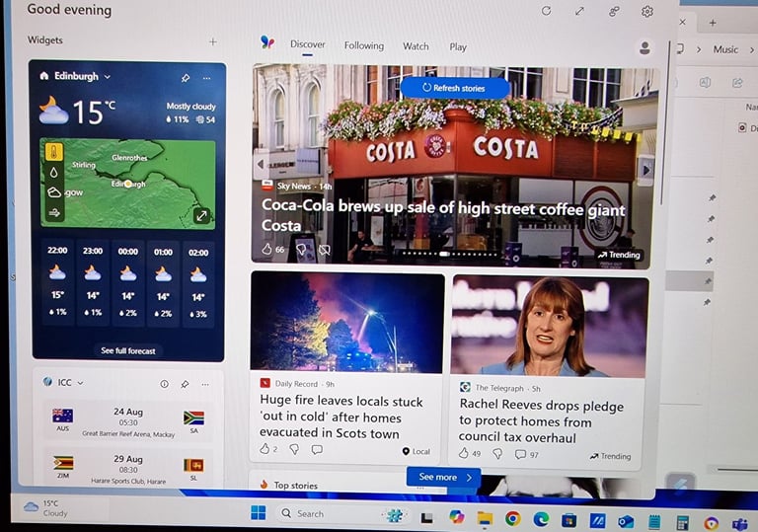The width and height of the screenshot is (758, 532).
Task: Launch Google Chrome from the taskbar
Action: [x=512, y=519]
